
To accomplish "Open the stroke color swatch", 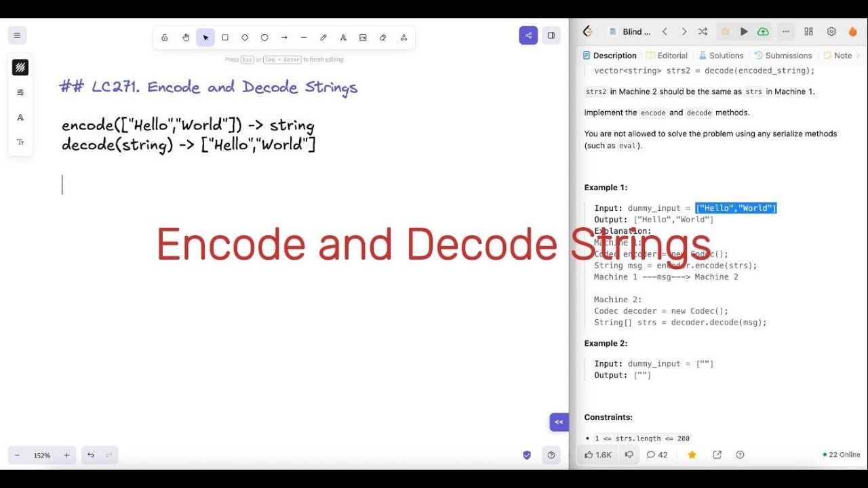I will [x=20, y=67].
